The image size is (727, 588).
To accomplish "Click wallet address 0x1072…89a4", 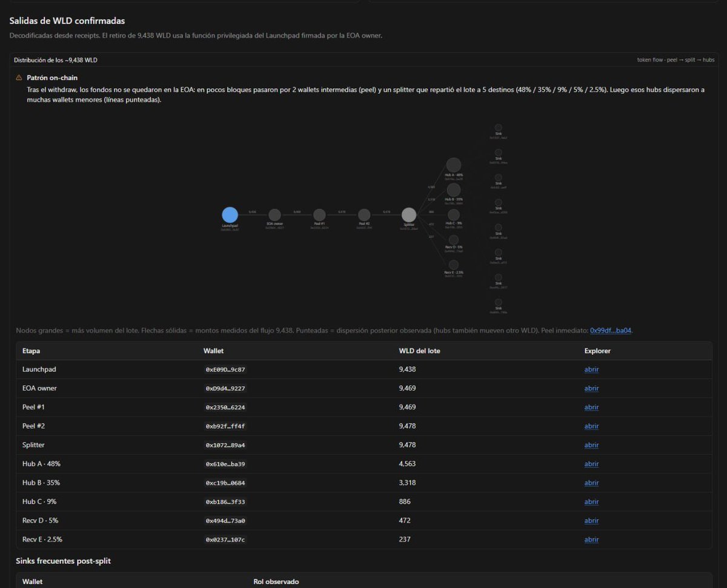I will [x=225, y=445].
